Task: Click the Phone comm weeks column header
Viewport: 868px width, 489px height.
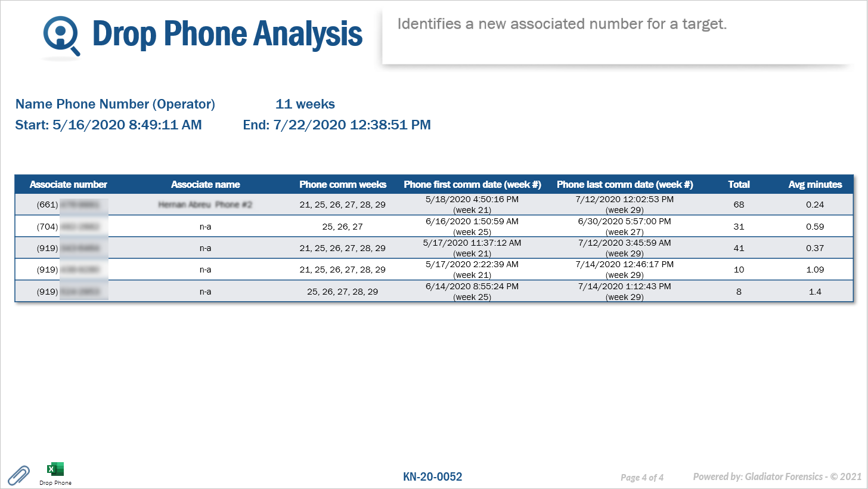Action: [343, 184]
